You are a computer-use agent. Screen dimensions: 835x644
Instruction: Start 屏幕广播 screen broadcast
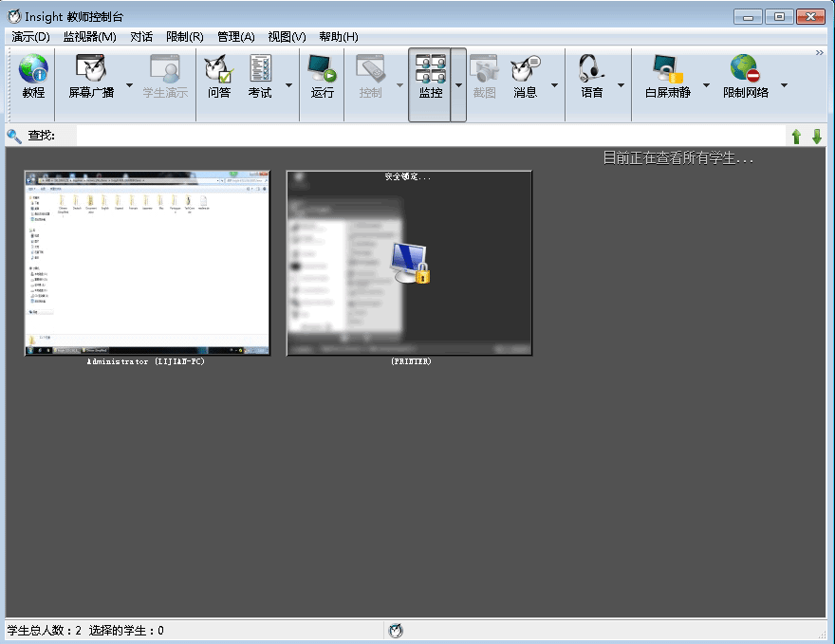coord(91,77)
